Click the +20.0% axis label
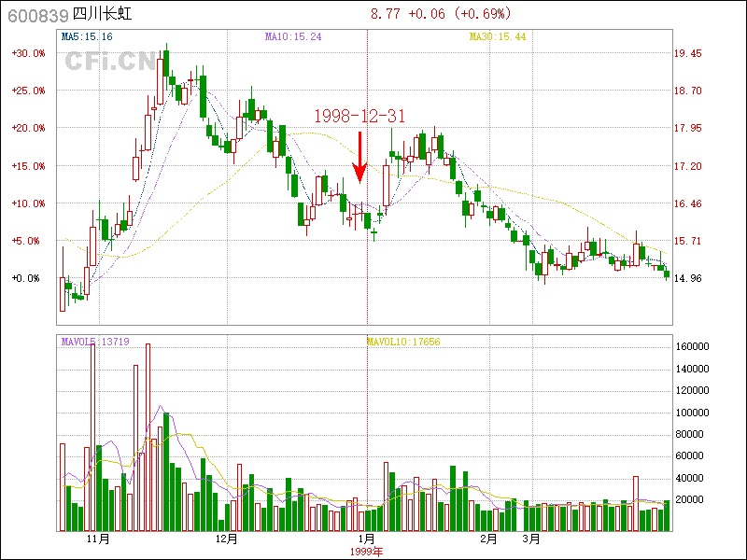The height and width of the screenshot is (560, 747). coord(29,128)
